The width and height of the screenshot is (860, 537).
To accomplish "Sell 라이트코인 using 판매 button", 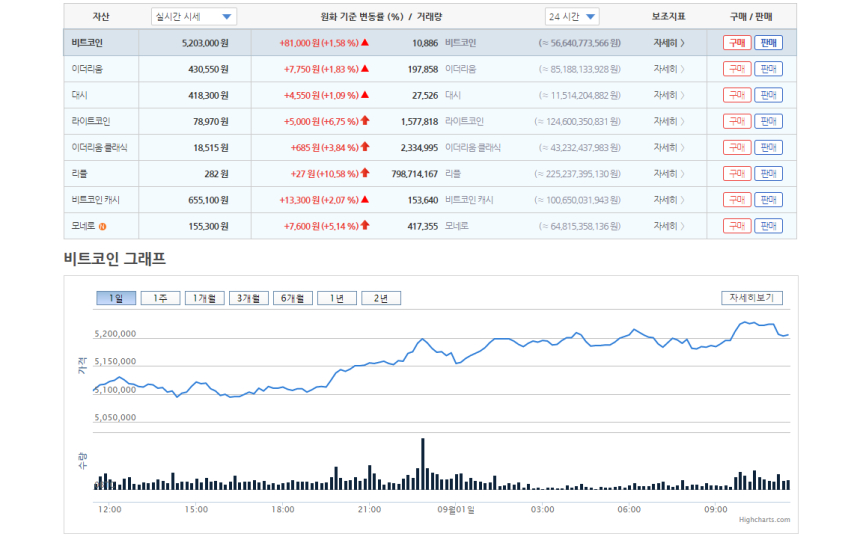I will (x=768, y=121).
